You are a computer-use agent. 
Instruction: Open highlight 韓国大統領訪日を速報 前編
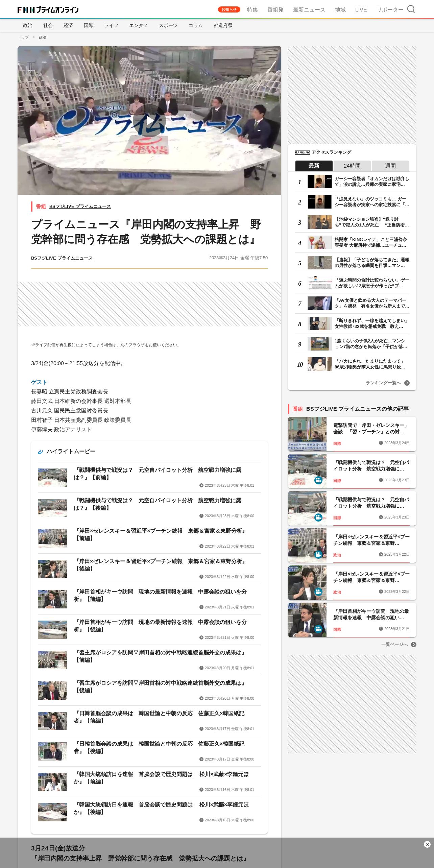pyautogui.click(x=149, y=781)
